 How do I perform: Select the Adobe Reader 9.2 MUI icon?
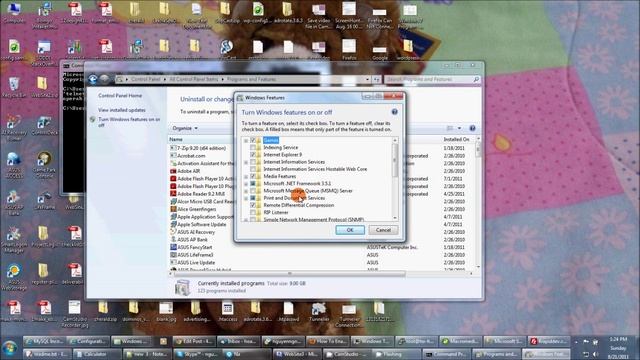[173, 194]
